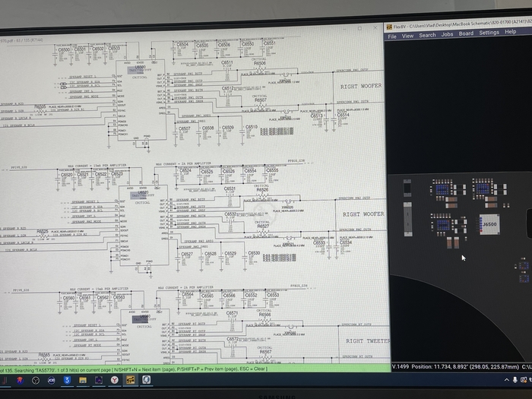Click resistor label R6506 on schematic

[260, 63]
